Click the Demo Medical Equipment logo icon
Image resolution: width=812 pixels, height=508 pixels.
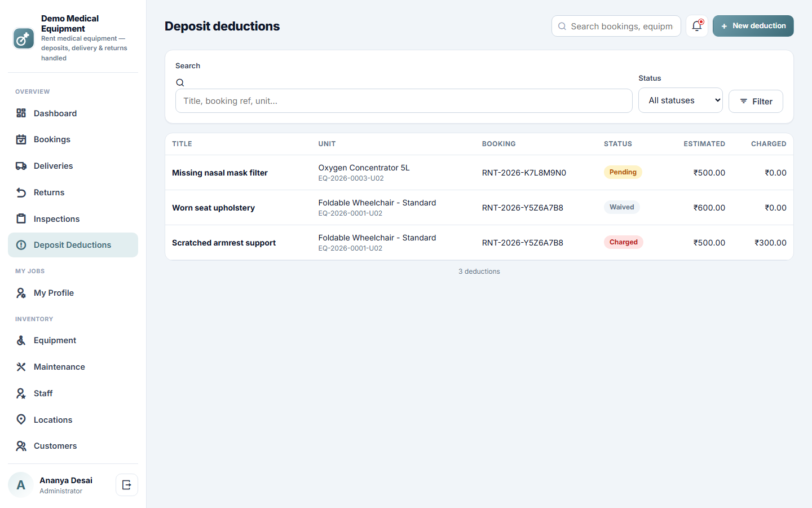(x=24, y=38)
